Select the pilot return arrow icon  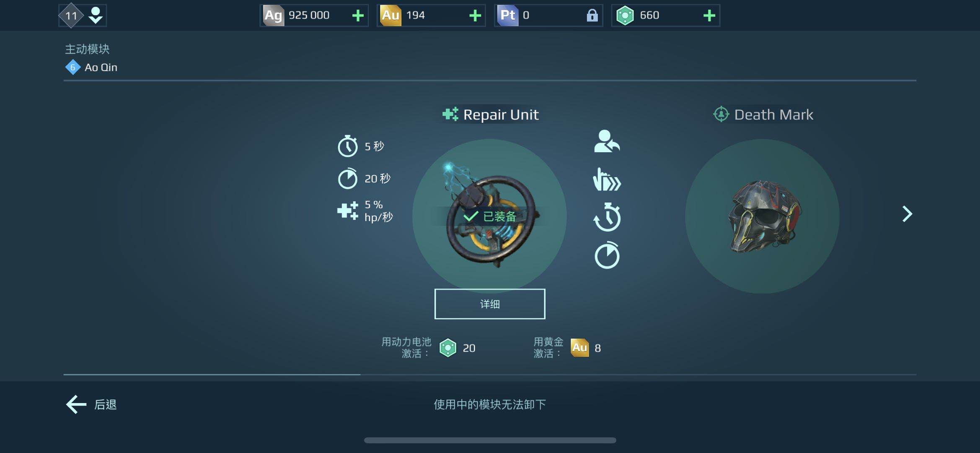[607, 141]
